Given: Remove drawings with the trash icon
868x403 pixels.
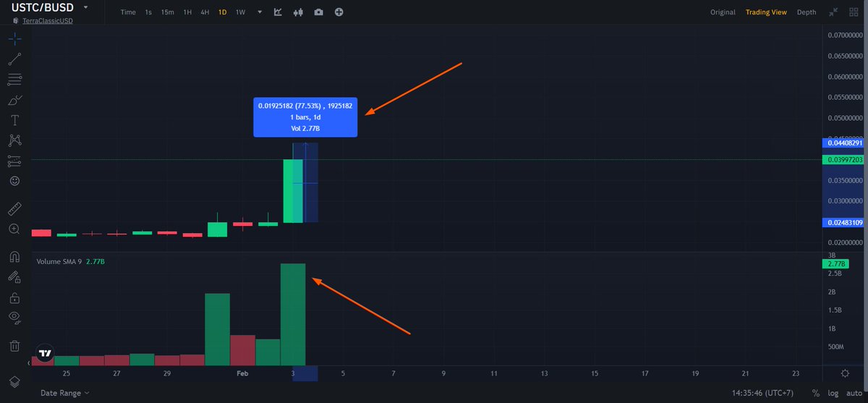Looking at the screenshot, I should tap(14, 346).
